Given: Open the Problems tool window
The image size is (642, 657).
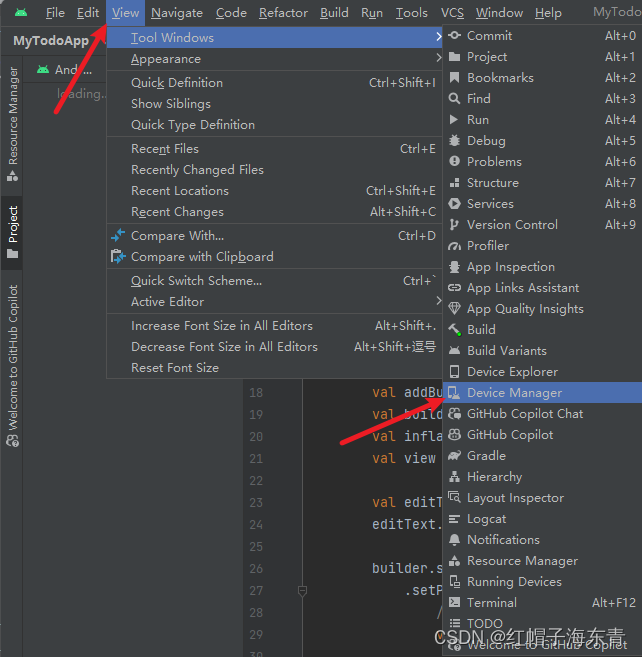Looking at the screenshot, I should [542, 162].
